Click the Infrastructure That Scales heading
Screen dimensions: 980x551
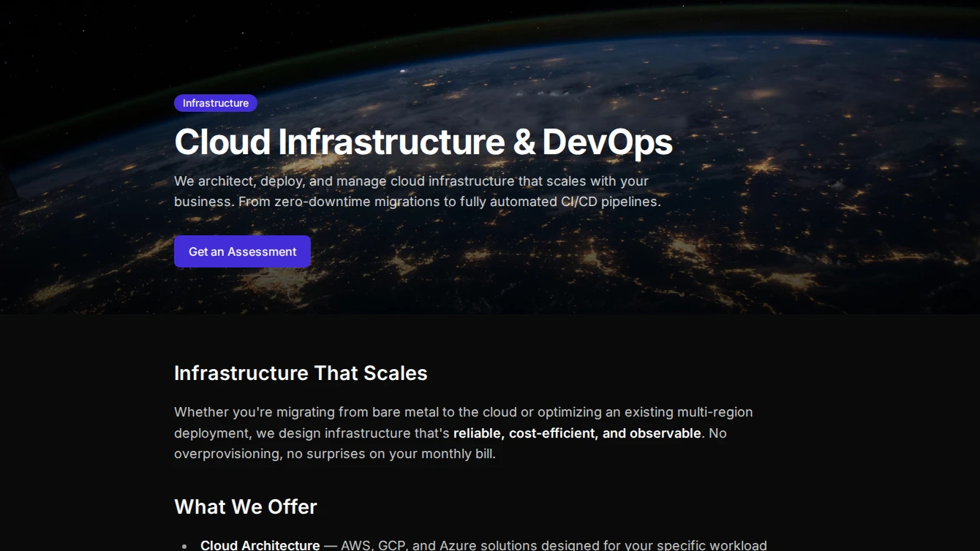(x=301, y=373)
